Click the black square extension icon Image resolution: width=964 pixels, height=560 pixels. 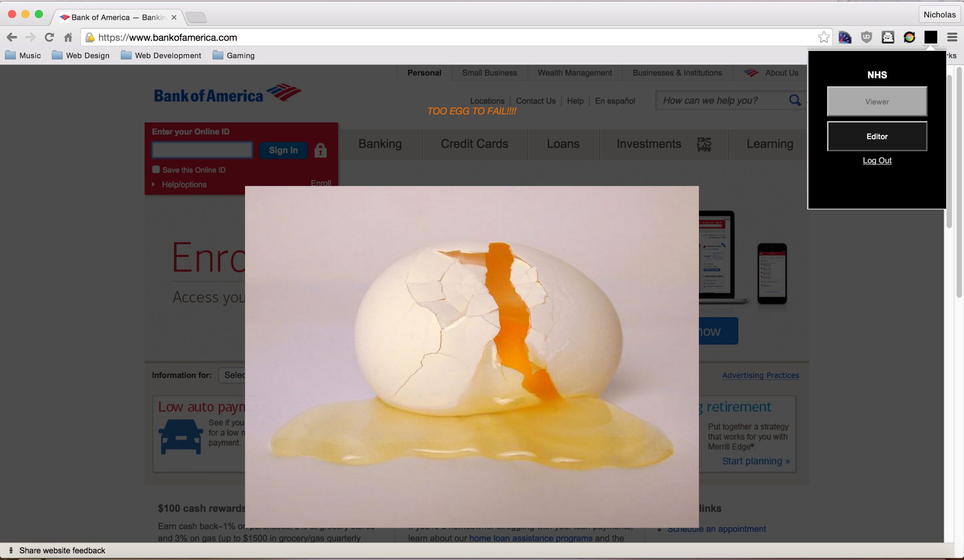point(930,38)
